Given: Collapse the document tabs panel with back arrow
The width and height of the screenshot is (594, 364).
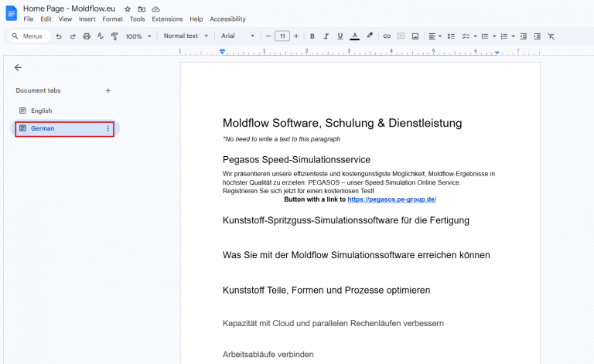Looking at the screenshot, I should tap(19, 68).
